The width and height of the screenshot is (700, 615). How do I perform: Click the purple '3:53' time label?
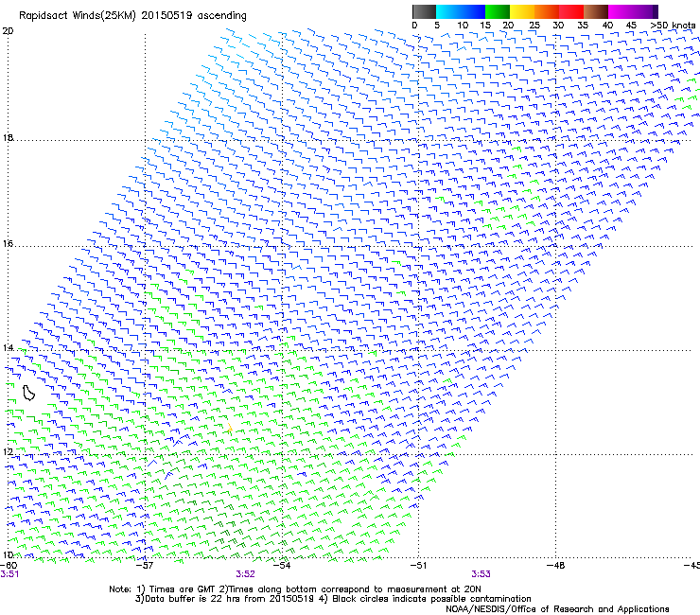pyautogui.click(x=481, y=574)
